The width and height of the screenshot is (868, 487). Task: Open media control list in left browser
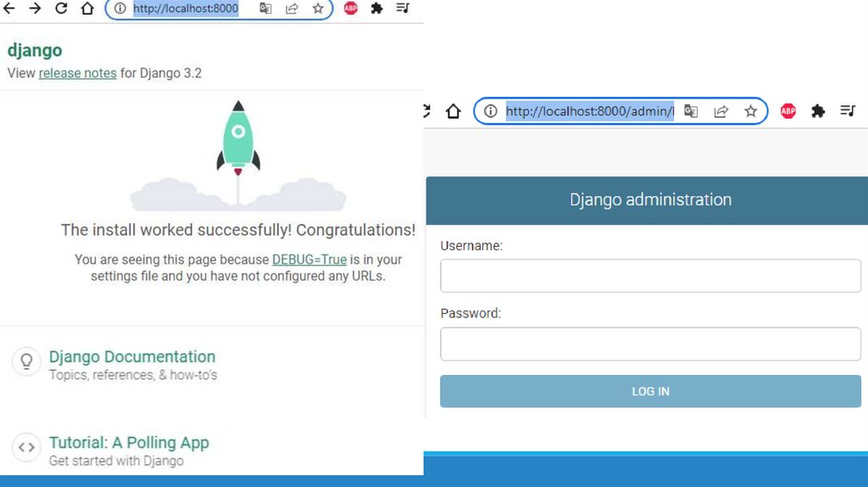tap(403, 8)
